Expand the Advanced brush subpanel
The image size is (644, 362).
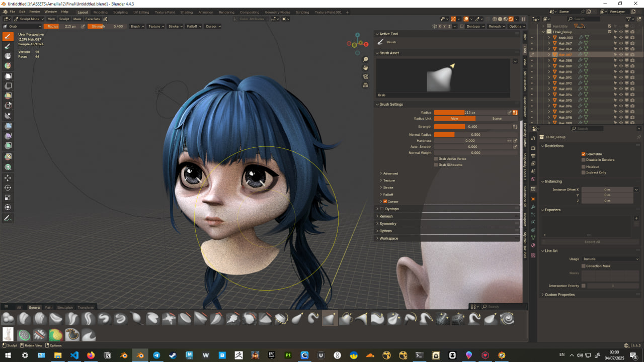tap(390, 173)
